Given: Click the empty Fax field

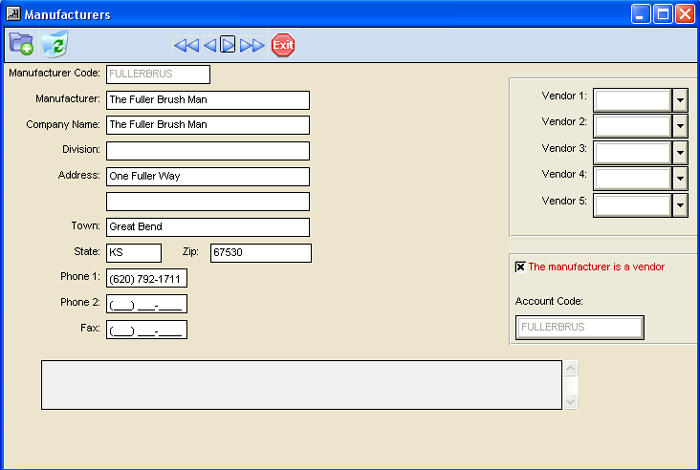Looking at the screenshot, I should [146, 329].
